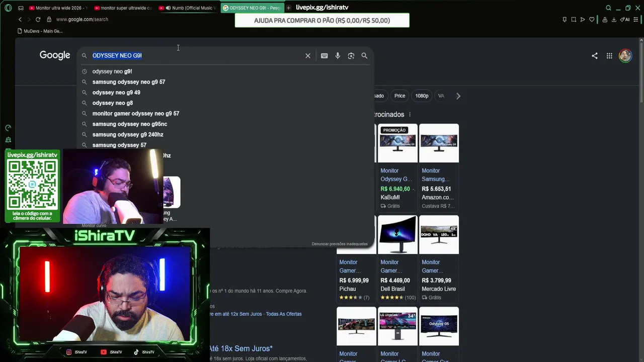The height and width of the screenshot is (362, 644).
Task: View site security lock information
Action: click(49, 19)
